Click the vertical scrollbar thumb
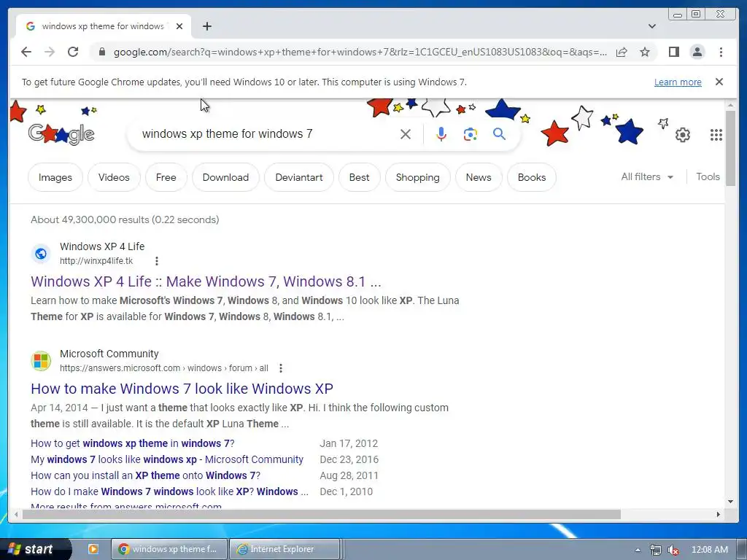Screen dimensions: 747x560 click(730, 149)
